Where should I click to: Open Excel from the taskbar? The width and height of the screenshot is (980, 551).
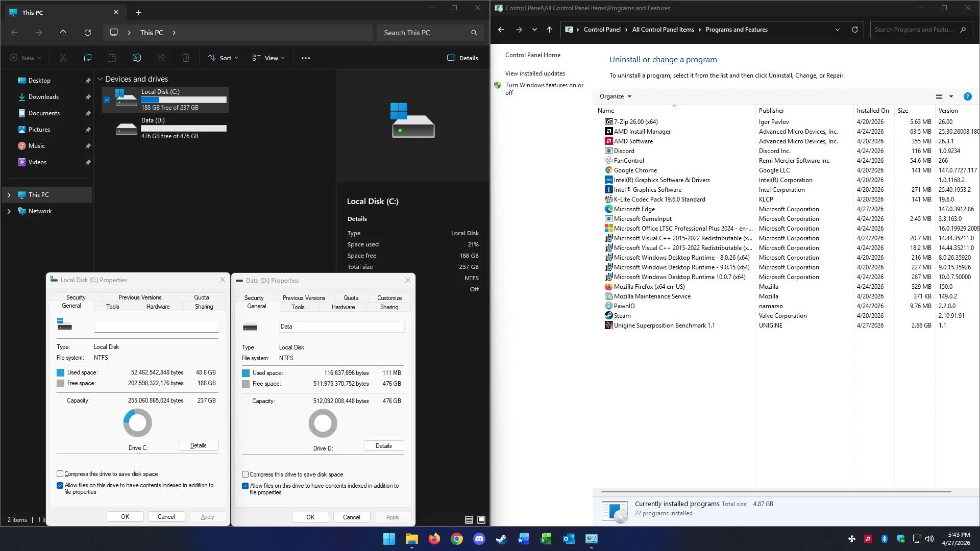(546, 539)
